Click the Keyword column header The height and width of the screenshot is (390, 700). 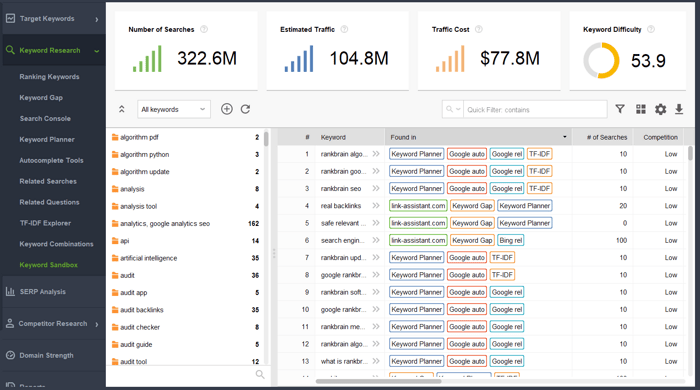(350, 137)
